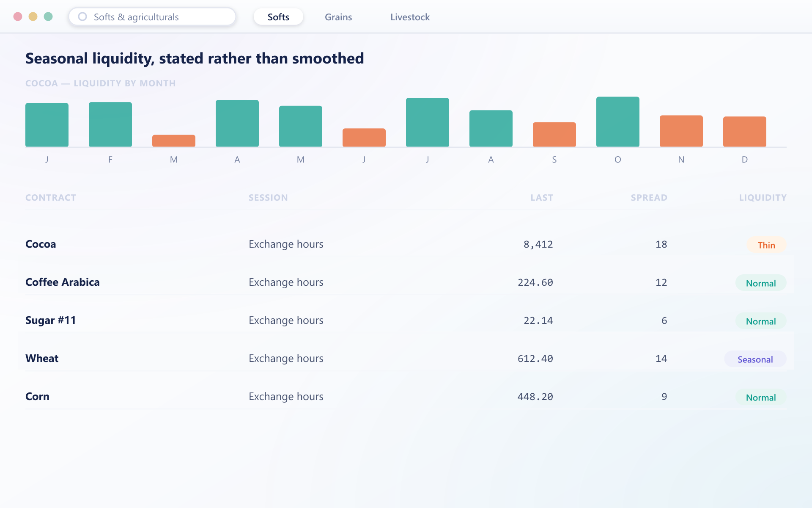The width and height of the screenshot is (812, 508).
Task: Sort by the SPREAD column header
Action: [649, 198]
